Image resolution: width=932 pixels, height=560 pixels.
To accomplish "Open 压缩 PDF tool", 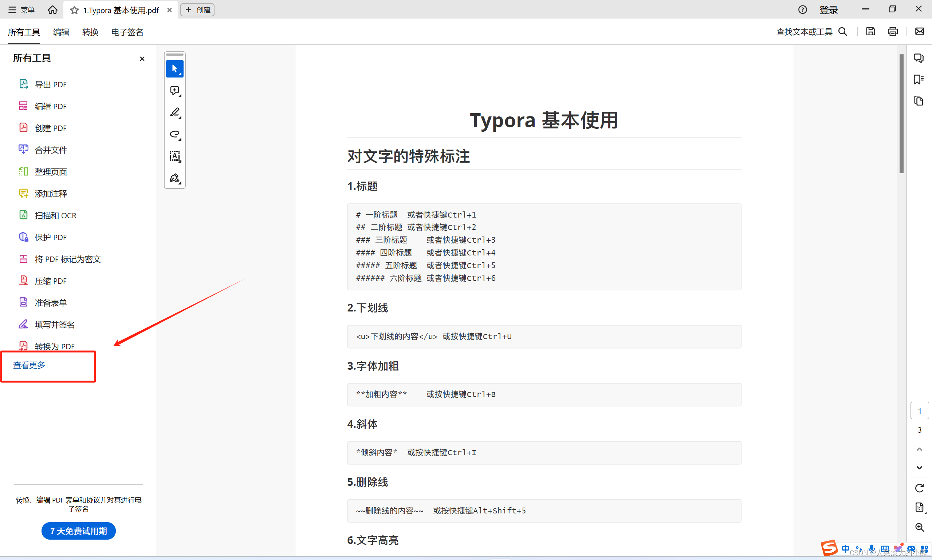I will (50, 281).
